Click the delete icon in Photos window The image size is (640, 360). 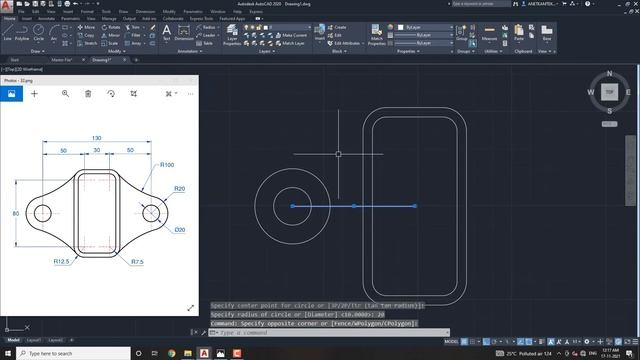(88, 94)
